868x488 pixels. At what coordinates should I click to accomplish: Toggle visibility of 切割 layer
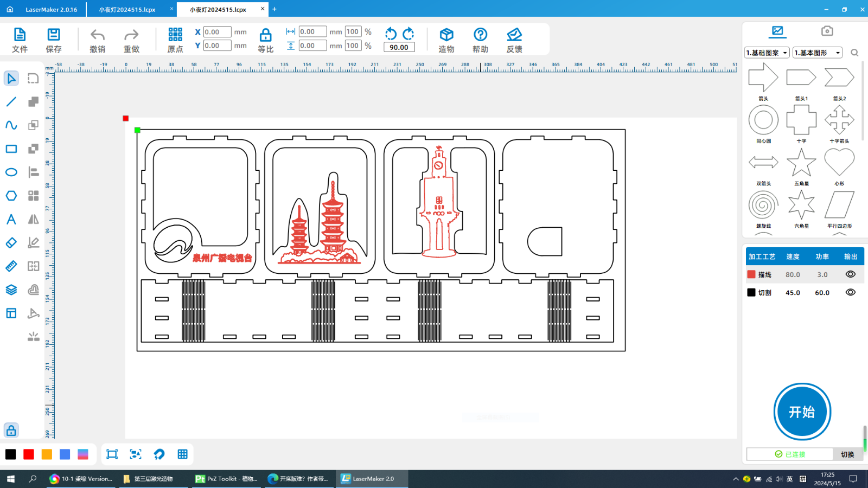tap(850, 292)
